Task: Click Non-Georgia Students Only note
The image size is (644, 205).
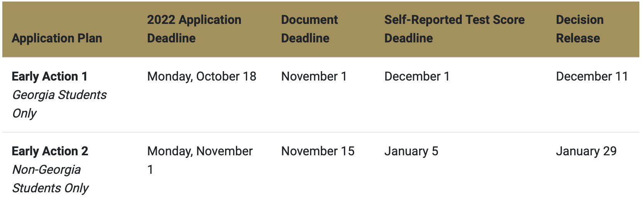Action: coord(50,179)
